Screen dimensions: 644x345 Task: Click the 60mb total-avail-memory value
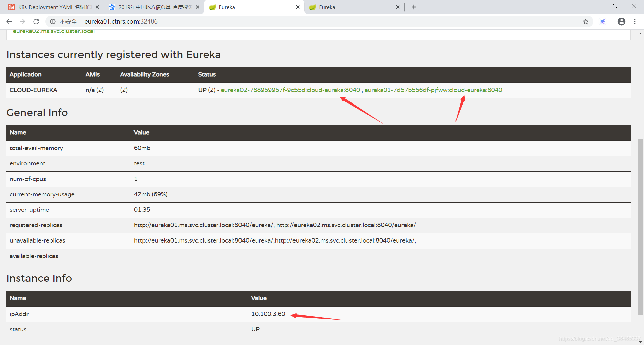click(142, 148)
